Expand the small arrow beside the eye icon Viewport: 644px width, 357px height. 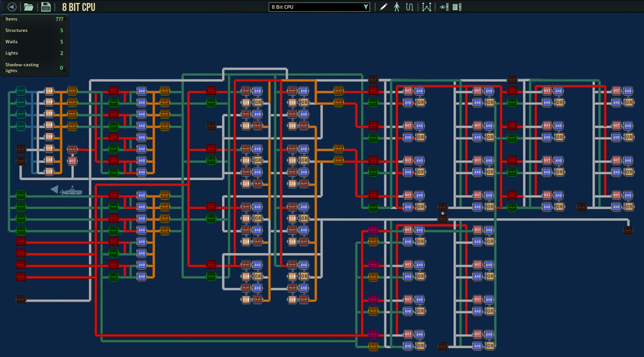coord(448,7)
